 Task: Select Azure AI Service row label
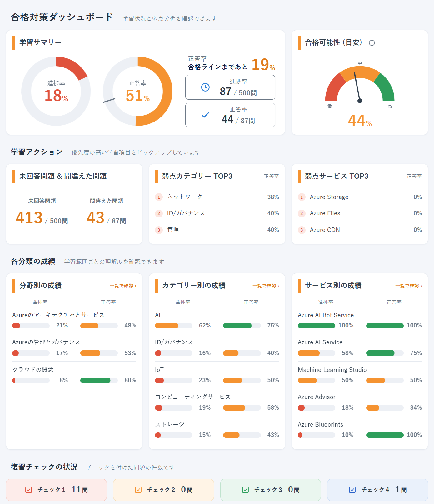click(320, 342)
